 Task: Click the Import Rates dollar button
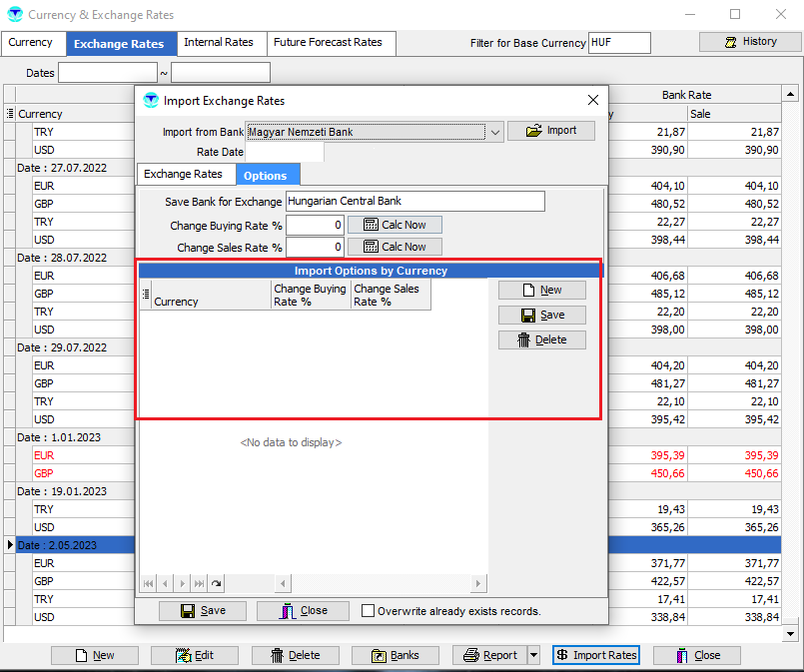(596, 655)
